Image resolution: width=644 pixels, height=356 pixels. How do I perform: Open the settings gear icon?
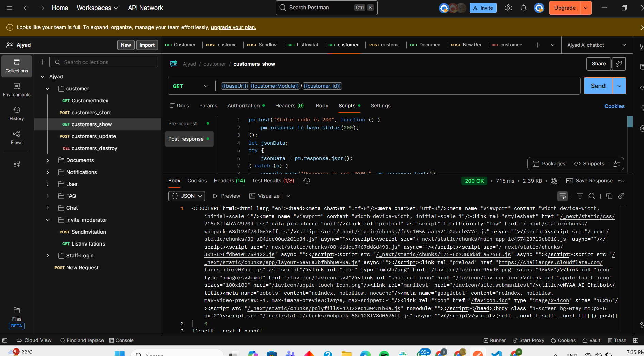508,8
